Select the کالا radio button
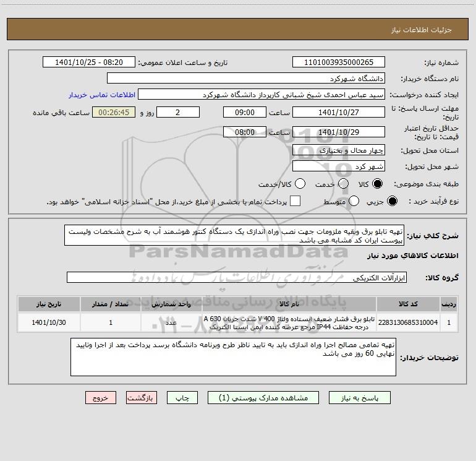This screenshot has width=476, height=461. click(x=378, y=184)
